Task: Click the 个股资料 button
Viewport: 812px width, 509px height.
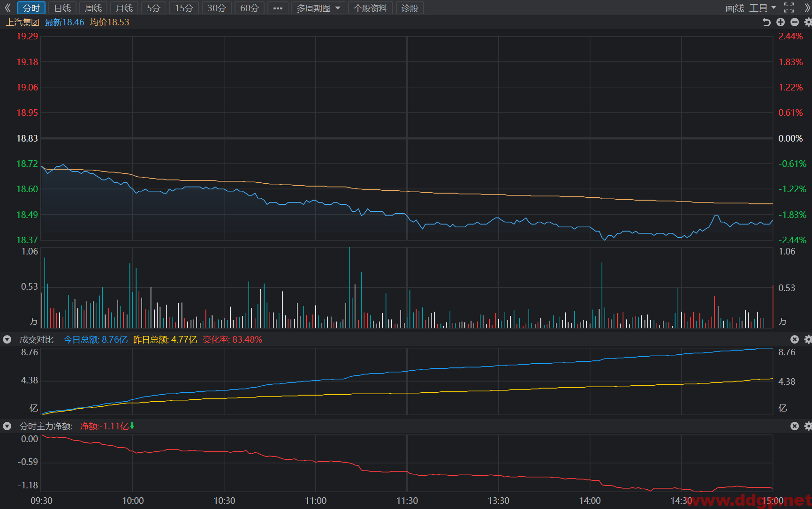Action: click(x=371, y=8)
